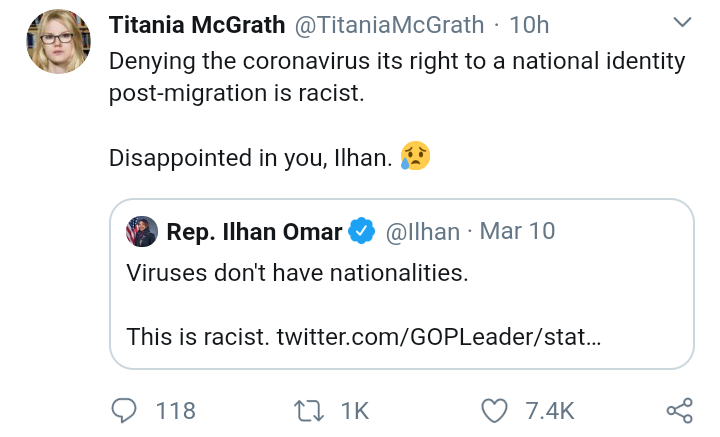Click the 7.4K likes count
The image size is (720, 437).
[550, 410]
